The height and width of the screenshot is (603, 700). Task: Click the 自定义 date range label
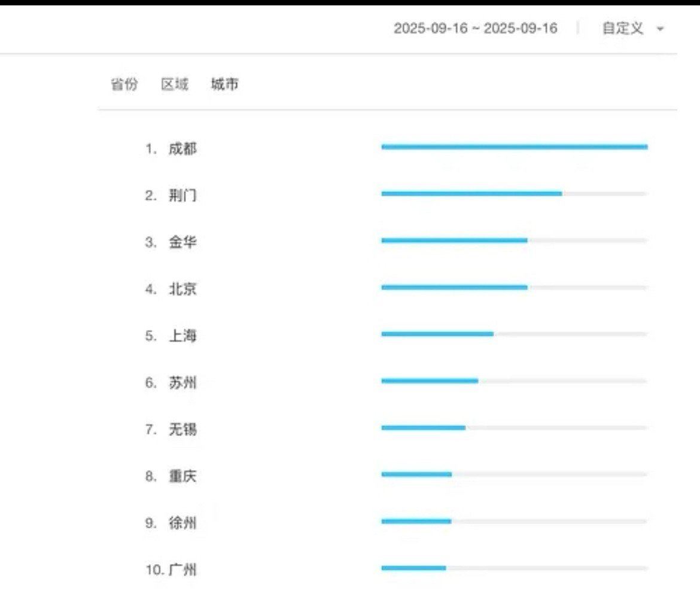click(x=623, y=29)
